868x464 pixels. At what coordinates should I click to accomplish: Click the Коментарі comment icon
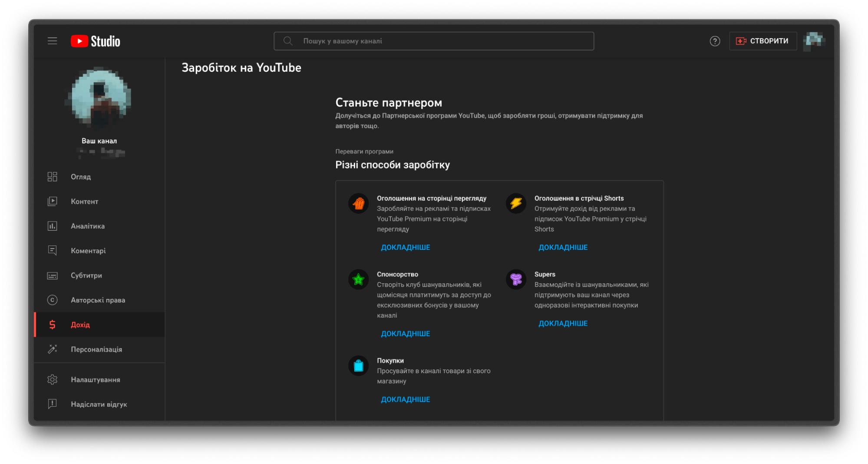tap(52, 251)
